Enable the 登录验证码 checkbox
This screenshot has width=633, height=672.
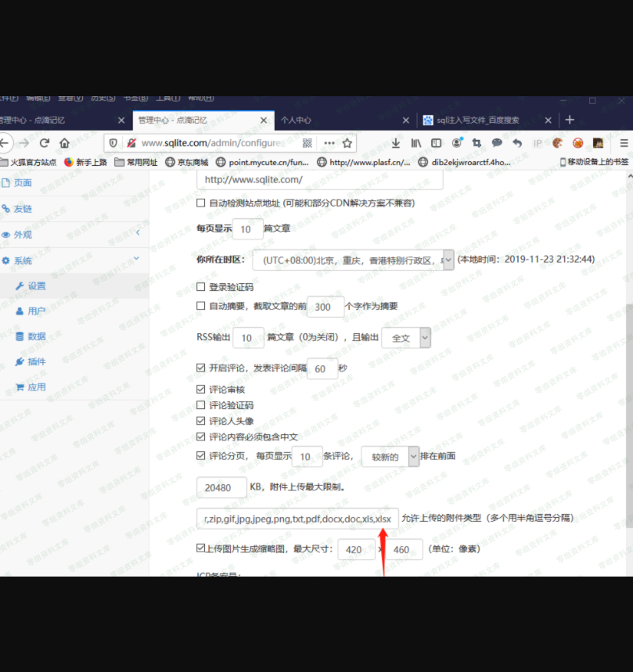click(x=201, y=287)
